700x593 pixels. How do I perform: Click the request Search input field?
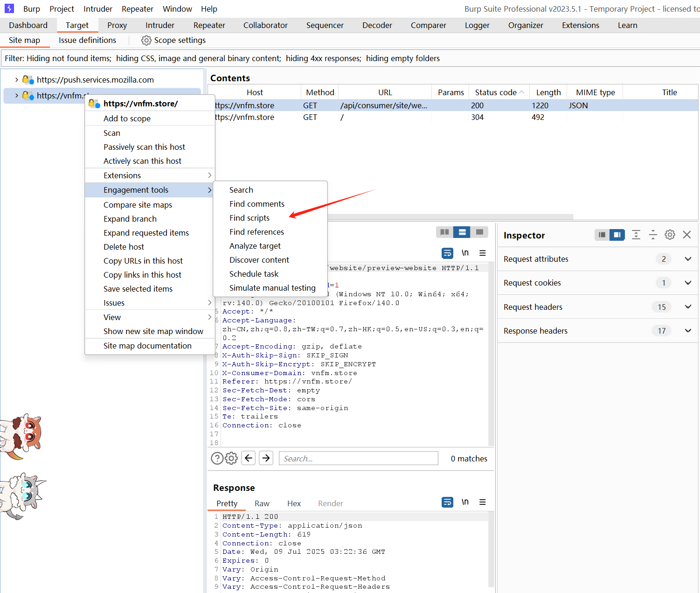point(359,459)
